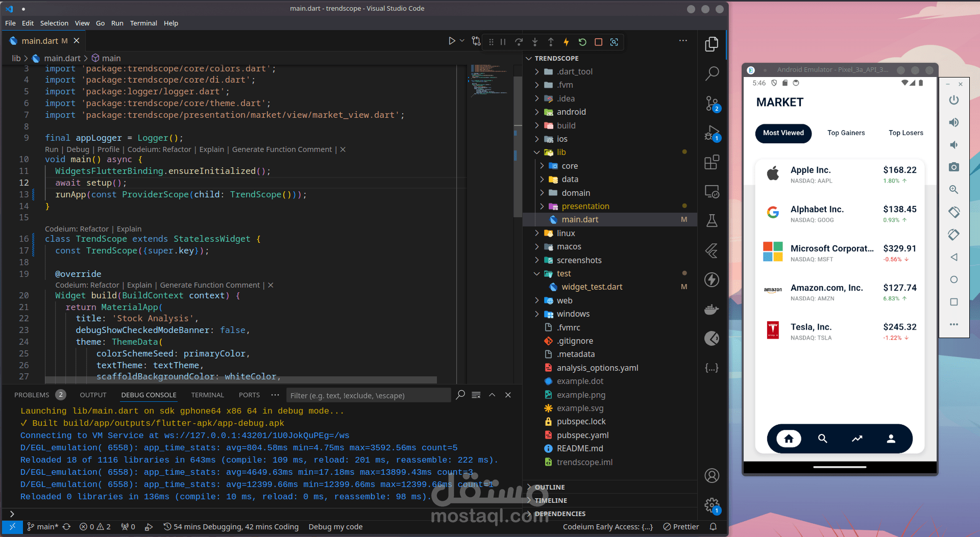Tap the emulator home circle button

click(x=953, y=279)
